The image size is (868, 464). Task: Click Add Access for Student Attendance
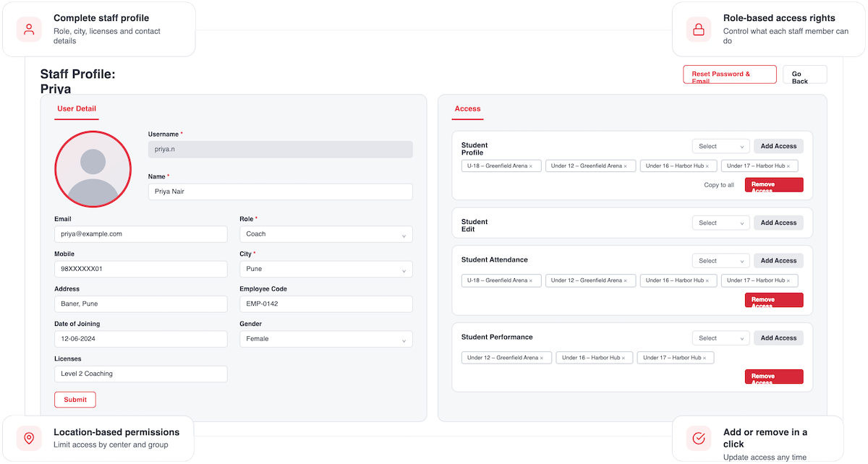coord(778,261)
